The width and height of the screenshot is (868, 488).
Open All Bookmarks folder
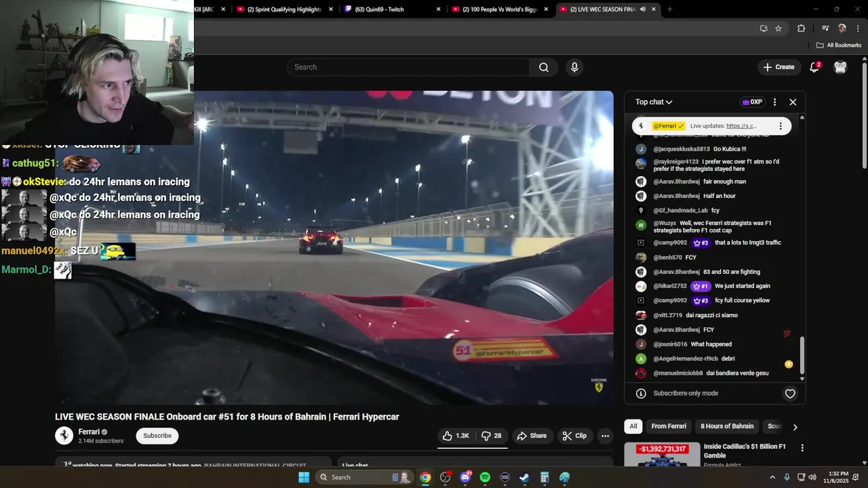pyautogui.click(x=839, y=45)
